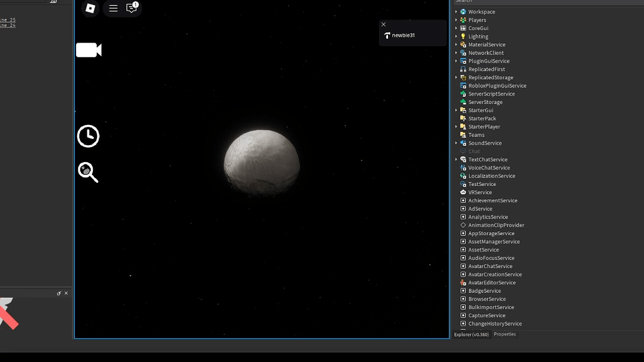Switch to the Properties tab

(x=504, y=334)
